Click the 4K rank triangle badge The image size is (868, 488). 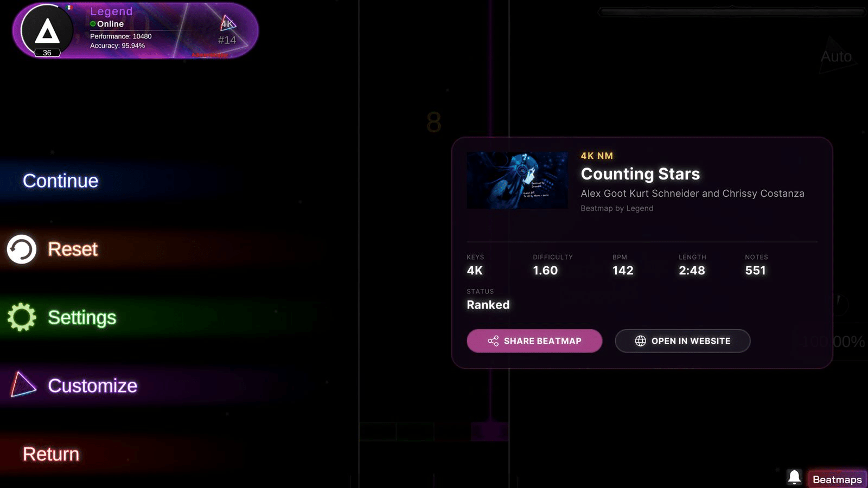click(x=228, y=23)
